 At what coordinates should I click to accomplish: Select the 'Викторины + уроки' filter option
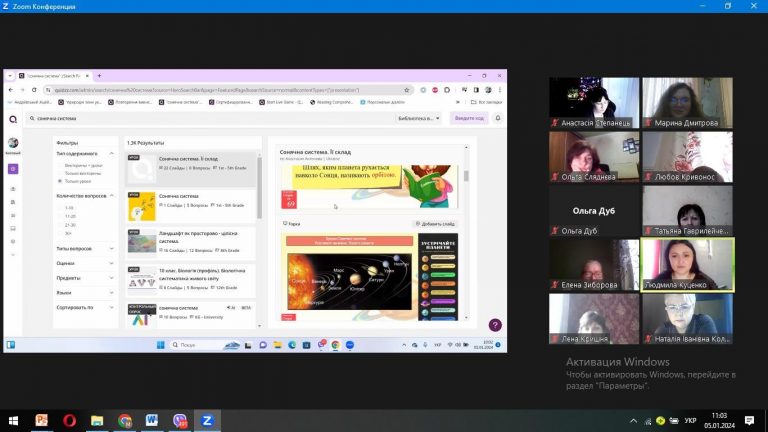click(x=84, y=164)
